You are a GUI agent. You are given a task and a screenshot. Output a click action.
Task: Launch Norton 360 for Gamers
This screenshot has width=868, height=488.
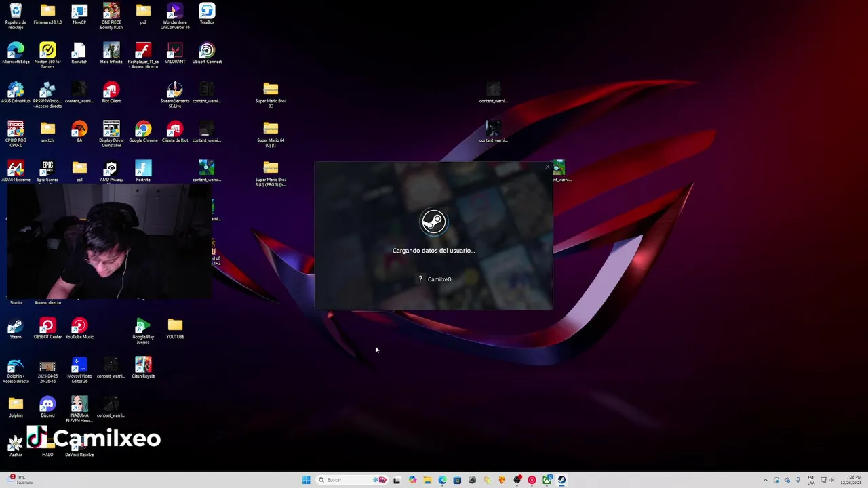pyautogui.click(x=47, y=55)
